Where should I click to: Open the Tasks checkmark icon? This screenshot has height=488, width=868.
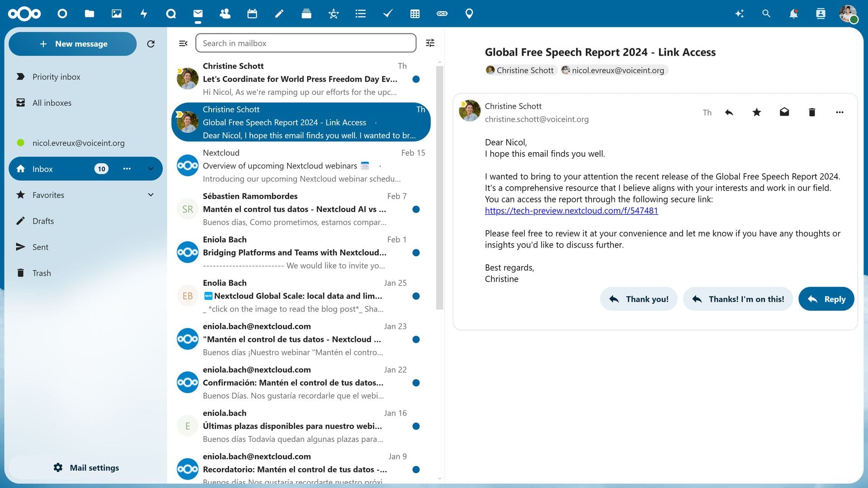pos(388,14)
